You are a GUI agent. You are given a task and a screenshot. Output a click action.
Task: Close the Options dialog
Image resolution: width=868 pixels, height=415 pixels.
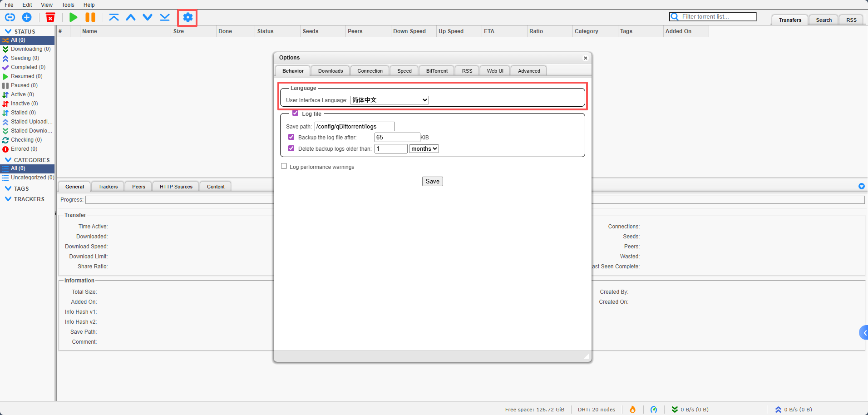[585, 58]
